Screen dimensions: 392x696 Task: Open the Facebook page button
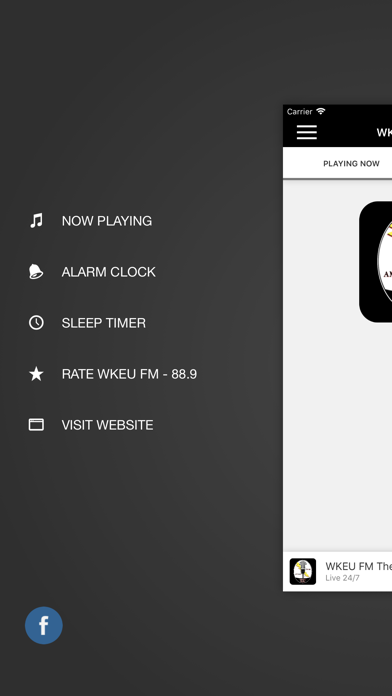click(x=44, y=625)
